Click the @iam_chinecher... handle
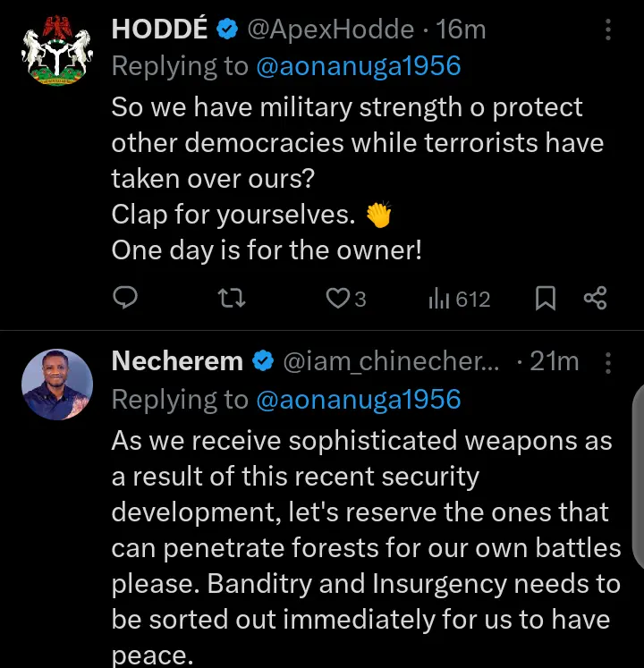The width and height of the screenshot is (644, 668). click(x=389, y=361)
